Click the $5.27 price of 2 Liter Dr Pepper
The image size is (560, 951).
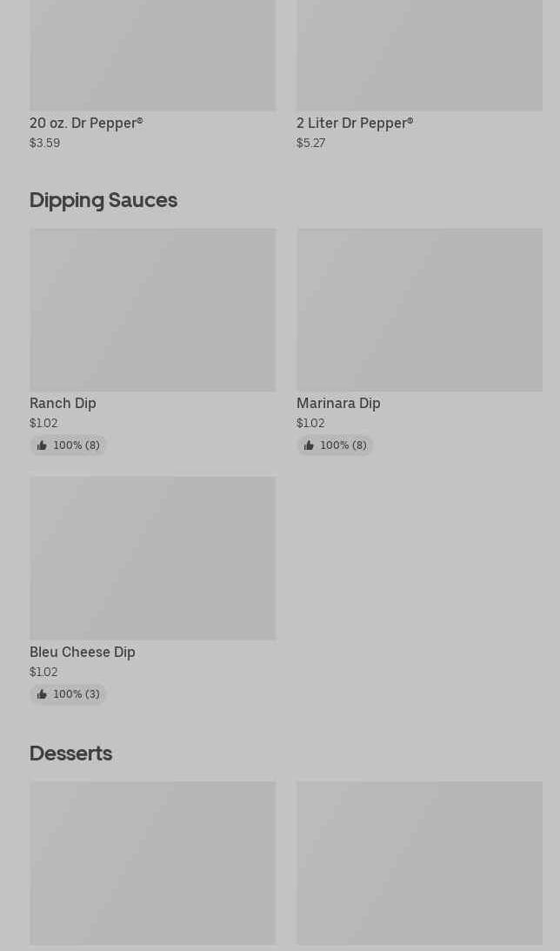tap(310, 144)
